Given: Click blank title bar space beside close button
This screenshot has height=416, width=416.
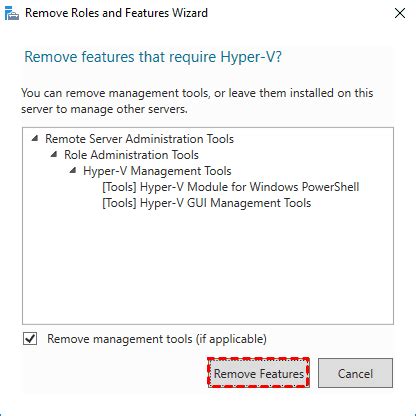Looking at the screenshot, I should tap(300, 13).
